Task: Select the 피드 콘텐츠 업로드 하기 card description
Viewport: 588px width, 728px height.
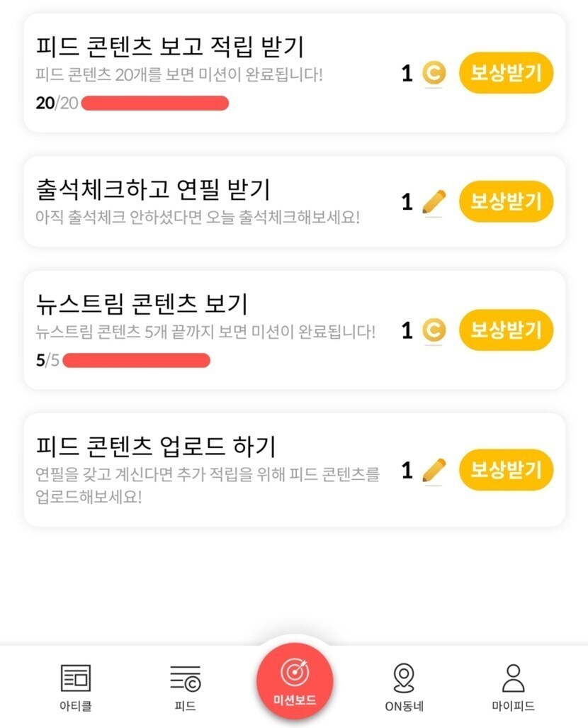Action: click(207, 485)
